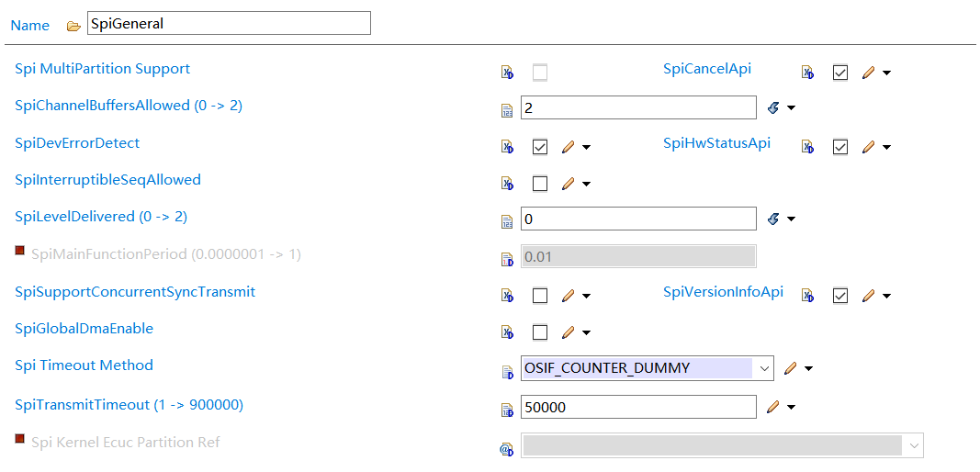Click the pencil icon next to SpiCancelApi
Viewport: 980px width, 472px height.
pyautogui.click(x=868, y=73)
